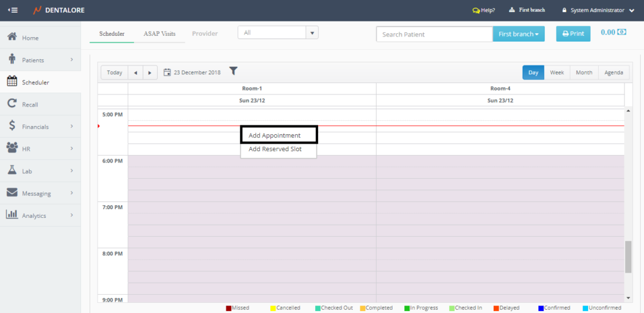644x313 pixels.
Task: Switch to Week view
Action: click(557, 72)
